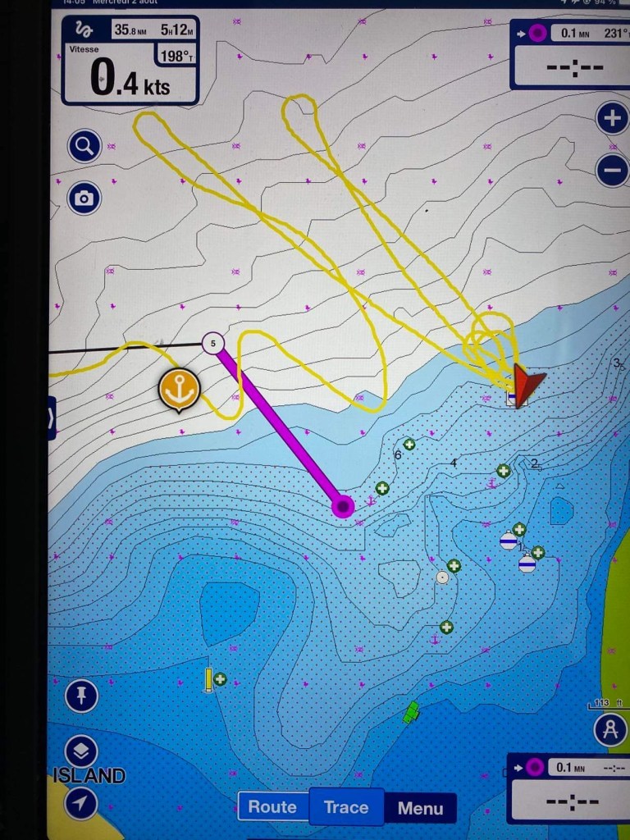
Task: Open the chart search magnifier
Action: pos(84,147)
